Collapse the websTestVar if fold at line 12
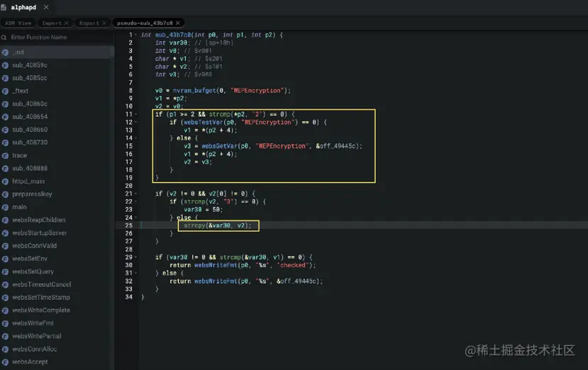588x370 pixels. click(x=135, y=122)
